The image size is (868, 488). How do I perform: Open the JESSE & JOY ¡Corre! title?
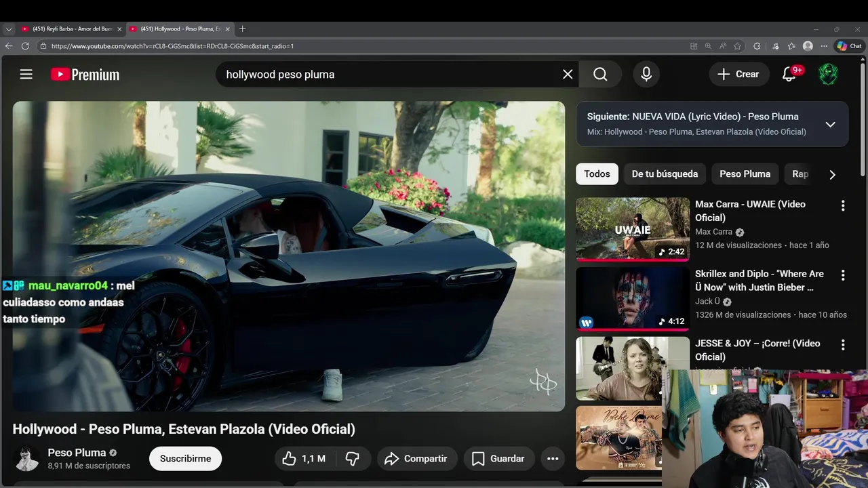(x=757, y=350)
